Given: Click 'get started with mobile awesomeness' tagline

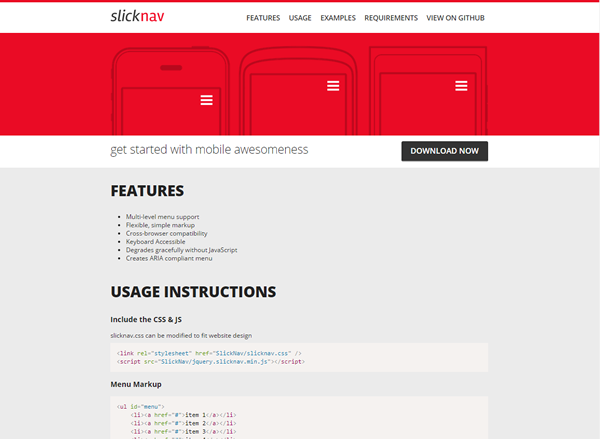Looking at the screenshot, I should point(209,150).
